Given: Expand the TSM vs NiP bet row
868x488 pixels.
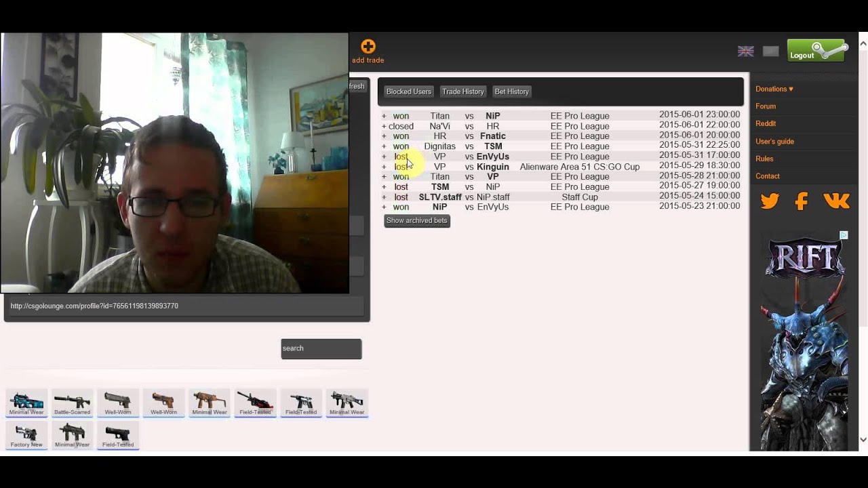Looking at the screenshot, I should pyautogui.click(x=384, y=187).
